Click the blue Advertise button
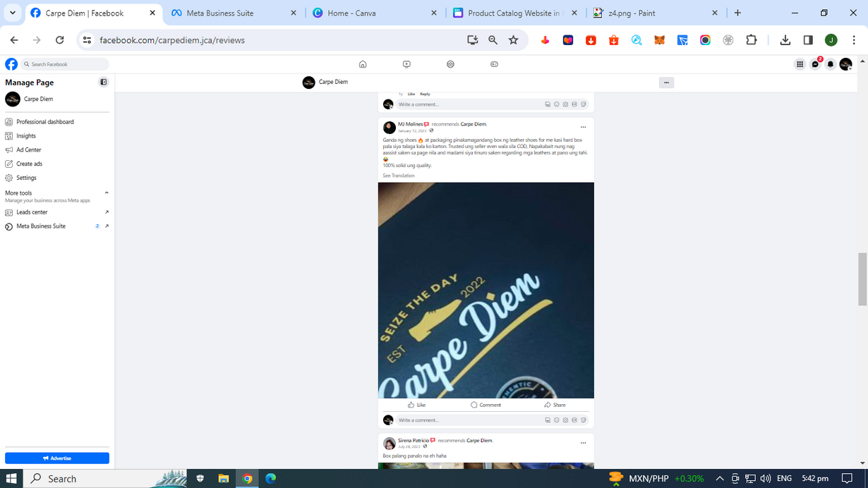Image resolution: width=868 pixels, height=488 pixels. (x=57, y=458)
